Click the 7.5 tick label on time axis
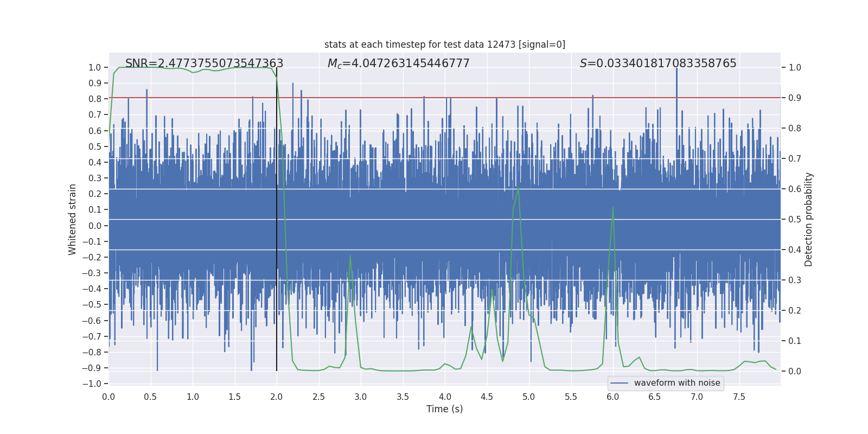 coord(739,397)
